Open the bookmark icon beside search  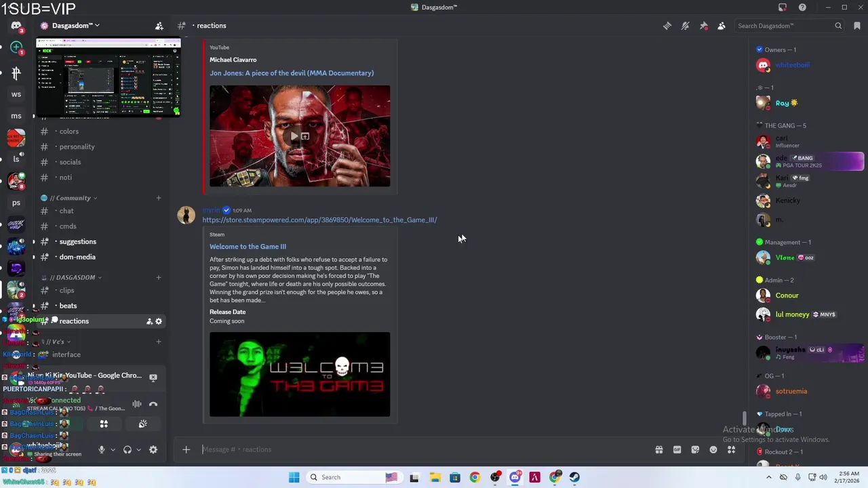[x=857, y=26]
